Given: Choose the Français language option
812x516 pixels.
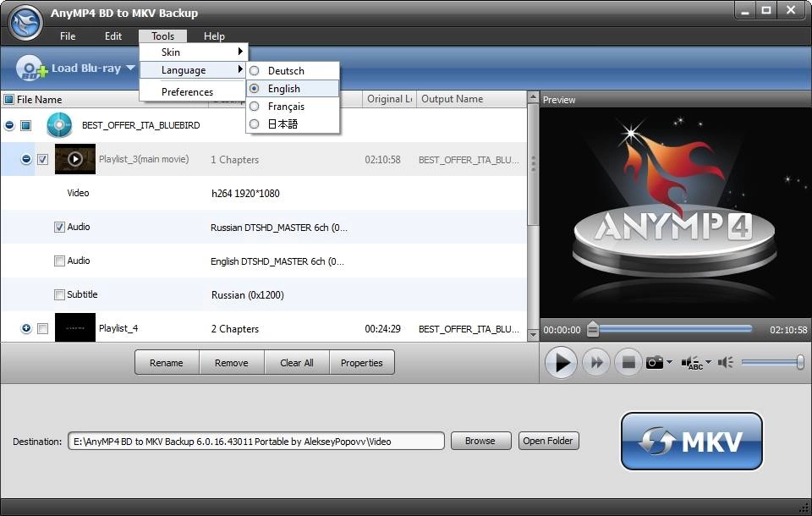Looking at the screenshot, I should pos(293,107).
